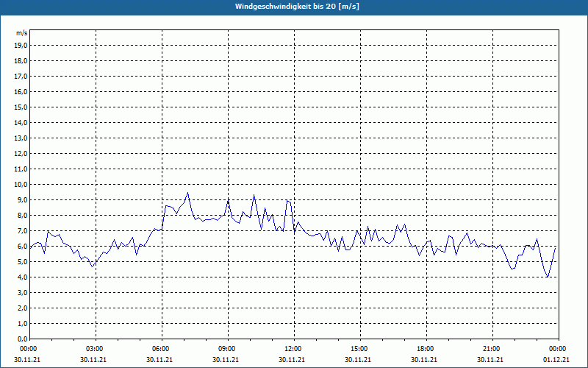Click the 7,0 y-axis label
The width and height of the screenshot is (588, 368).
point(22,230)
